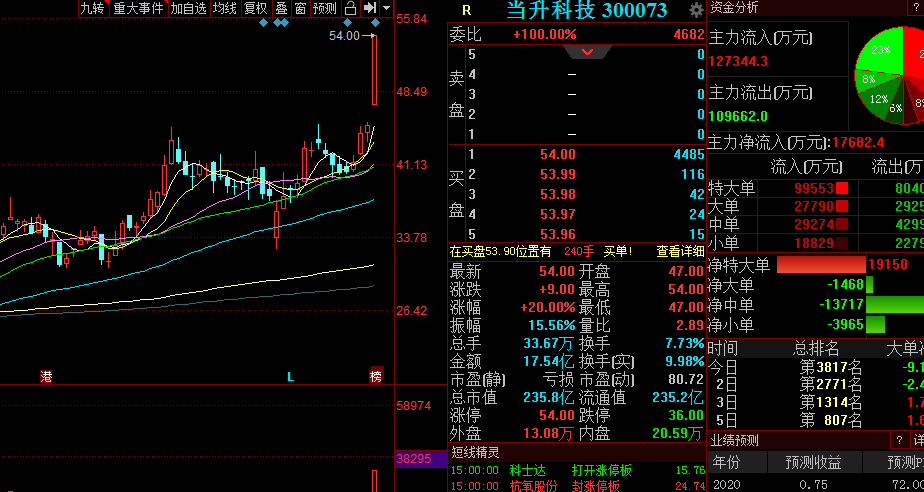Image resolution: width=924 pixels, height=492 pixels.
Task: Click the R margin-trading marker icon
Action: click(466, 10)
